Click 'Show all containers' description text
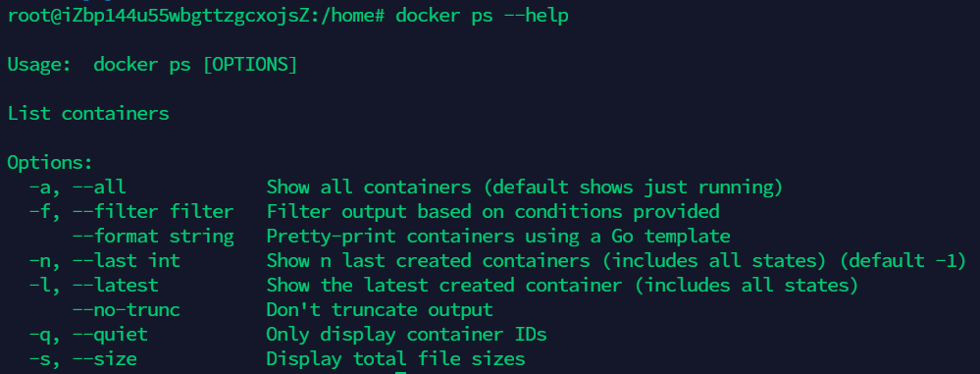 pos(369,187)
